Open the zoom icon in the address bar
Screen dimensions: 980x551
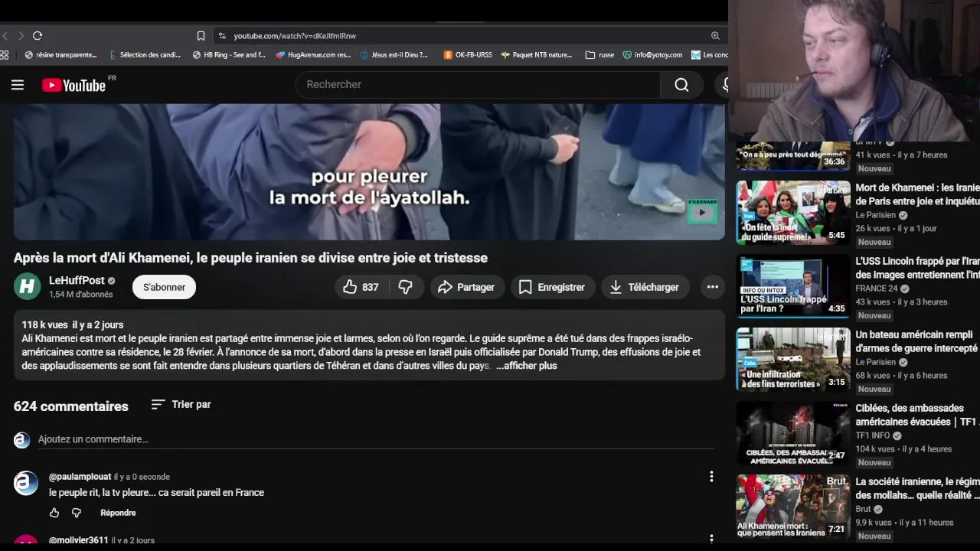coord(715,36)
